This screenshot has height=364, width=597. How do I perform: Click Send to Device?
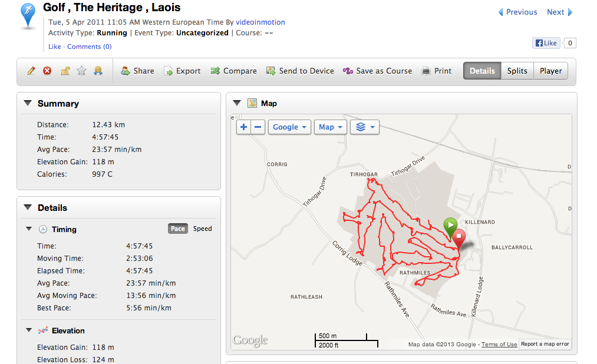tap(300, 71)
